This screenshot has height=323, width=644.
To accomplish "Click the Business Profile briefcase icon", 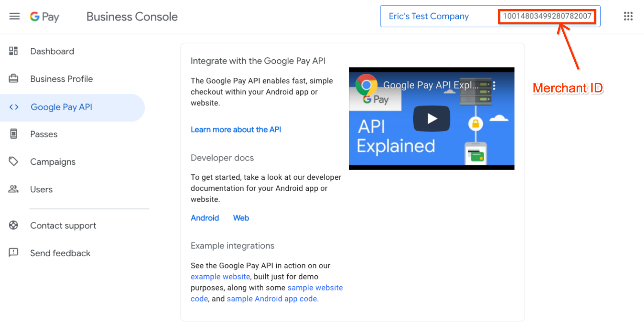I will (13, 78).
